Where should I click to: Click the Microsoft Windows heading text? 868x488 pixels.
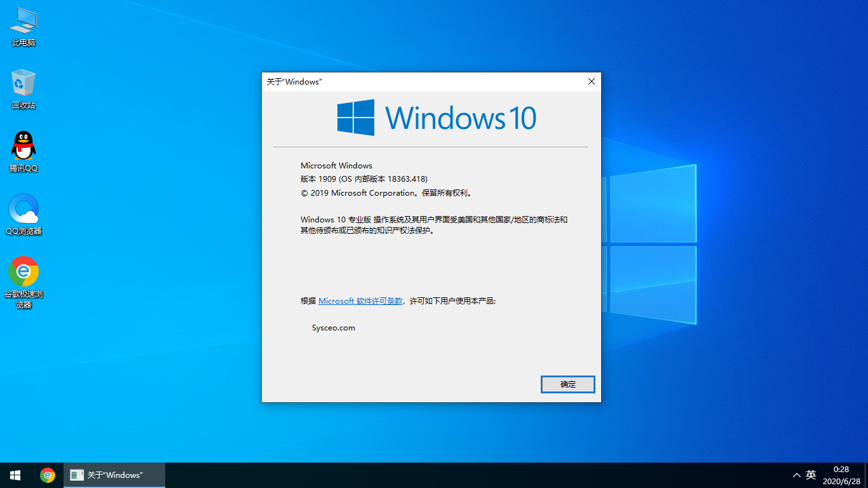(x=336, y=166)
